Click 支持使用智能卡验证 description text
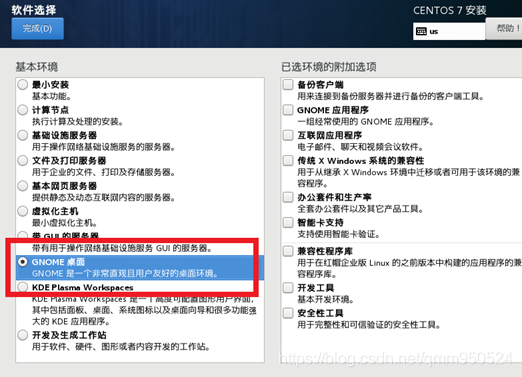522x377 pixels. 339,234
